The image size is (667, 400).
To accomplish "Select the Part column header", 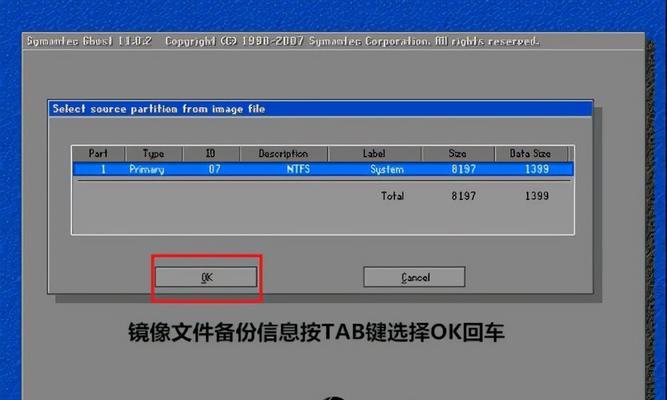I will coord(98,154).
